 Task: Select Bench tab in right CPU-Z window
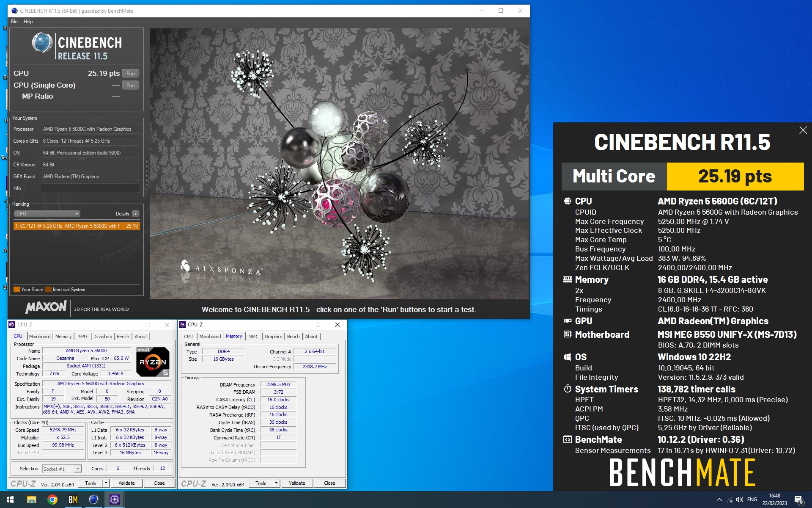[294, 337]
